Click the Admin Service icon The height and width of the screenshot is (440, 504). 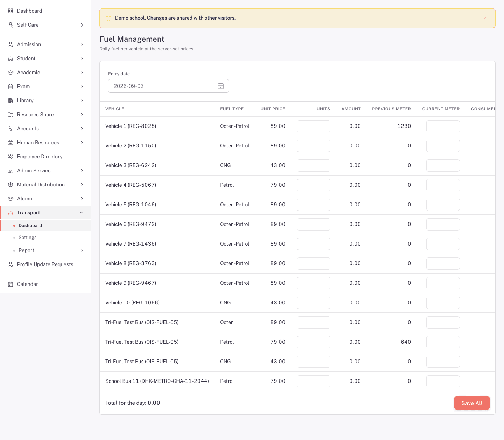tap(10, 171)
